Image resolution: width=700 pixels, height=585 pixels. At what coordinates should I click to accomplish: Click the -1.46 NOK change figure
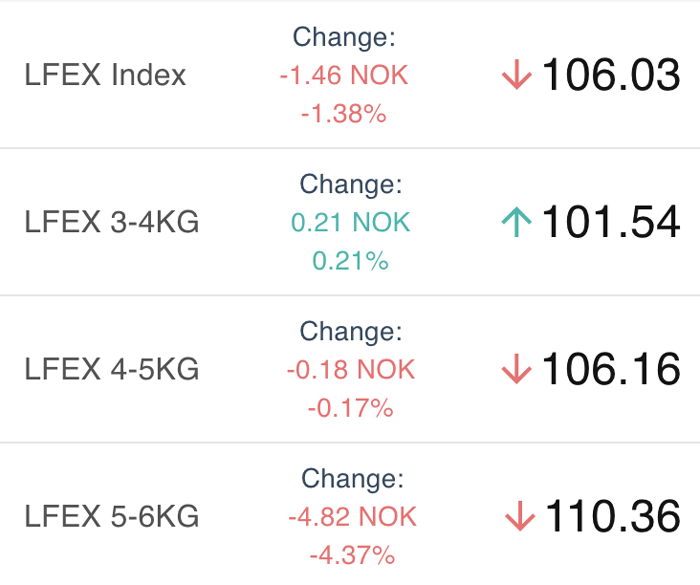[x=344, y=75]
